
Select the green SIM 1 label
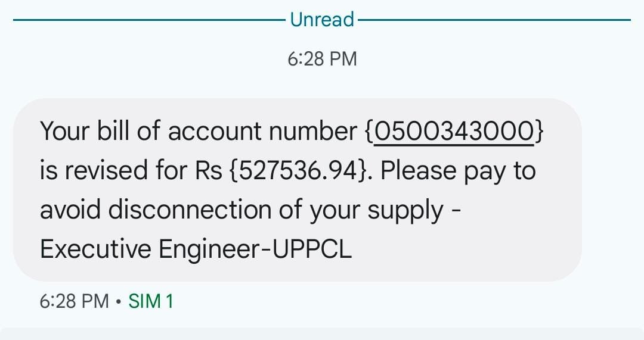click(x=151, y=301)
